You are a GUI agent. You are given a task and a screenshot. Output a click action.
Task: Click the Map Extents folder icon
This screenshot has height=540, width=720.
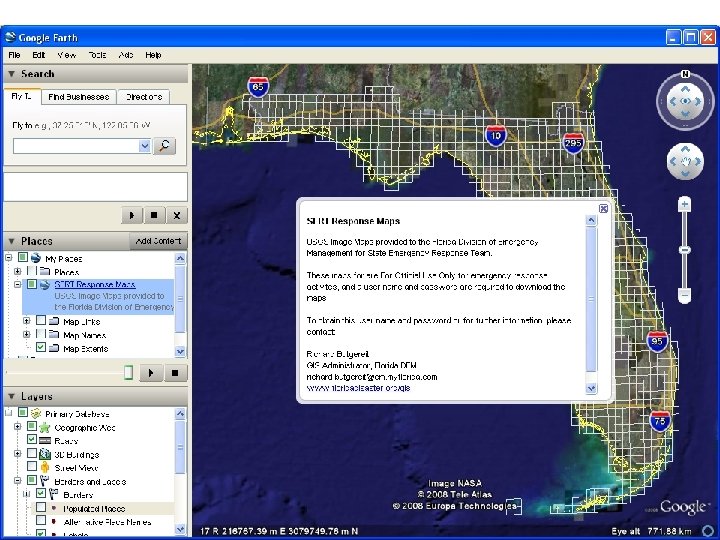54,349
